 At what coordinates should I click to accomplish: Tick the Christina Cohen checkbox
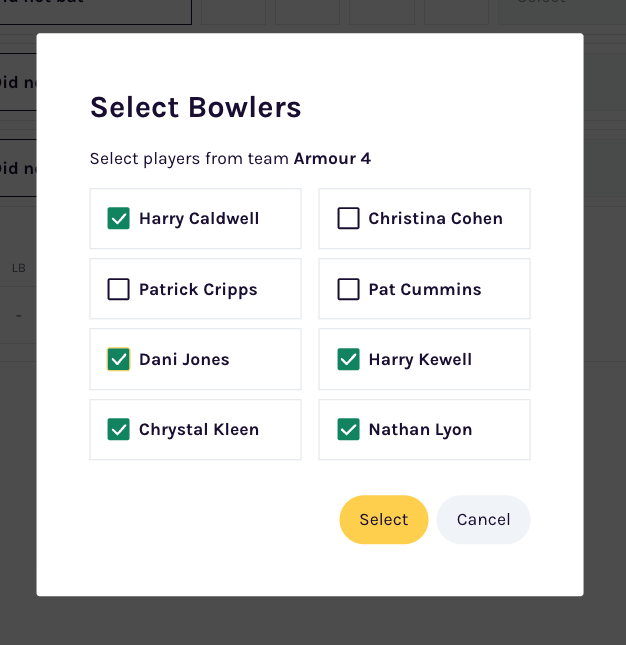[348, 219]
